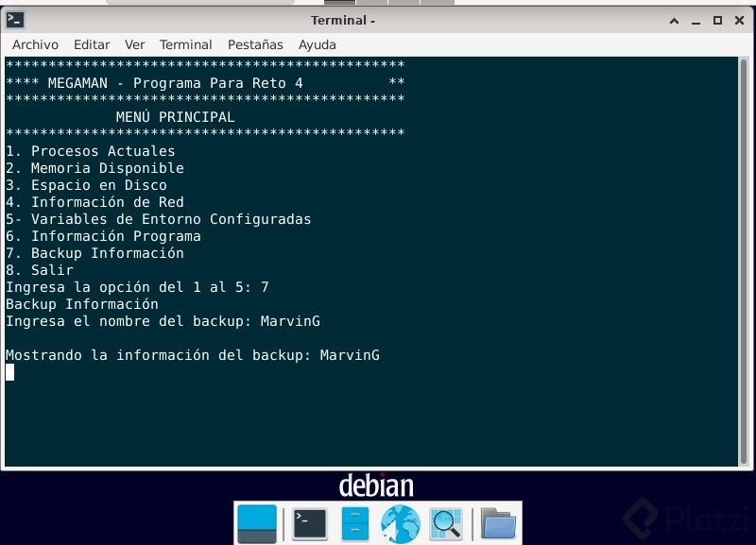Click the terminal cursor block
Screen dimensions: 756x545
(10, 372)
